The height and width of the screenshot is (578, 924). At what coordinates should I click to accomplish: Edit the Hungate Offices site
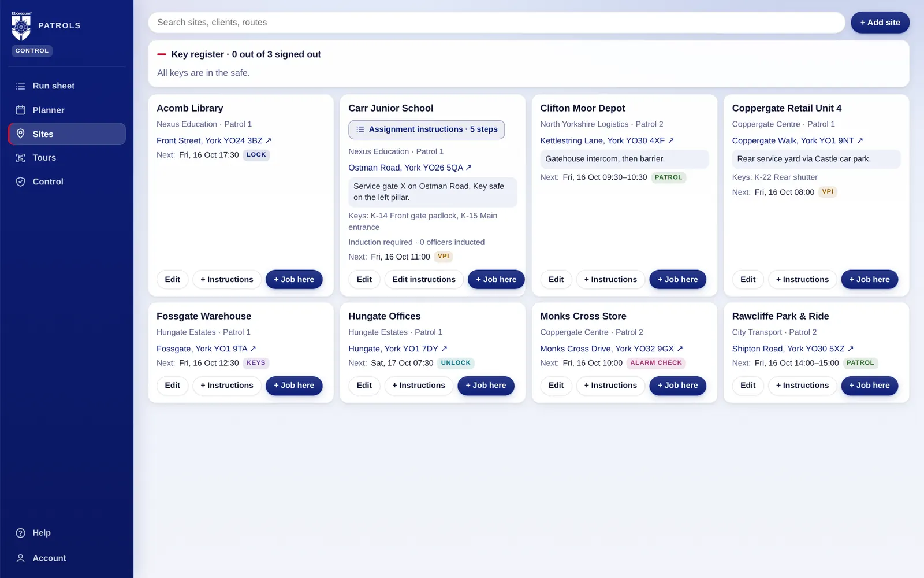[364, 386]
